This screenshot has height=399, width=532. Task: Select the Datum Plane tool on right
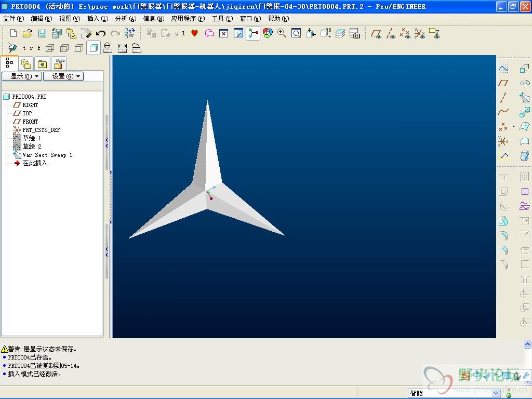503,83
